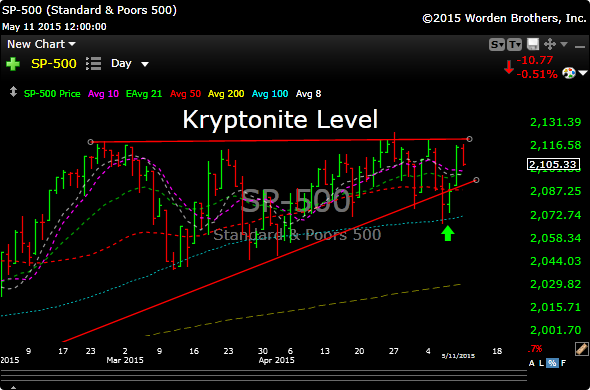Click the legend up-down reorder arrow icon

[x=13, y=92]
